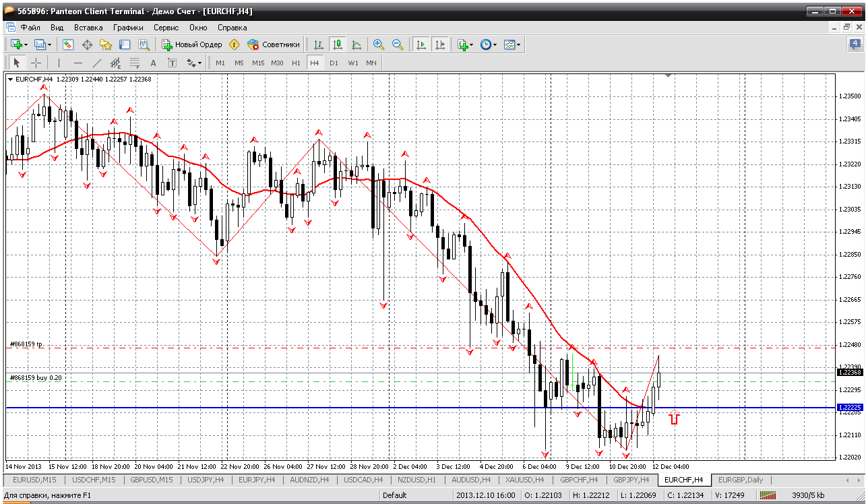The height and width of the screenshot is (504, 868).
Task: Select the D1 timeframe
Action: coord(334,63)
